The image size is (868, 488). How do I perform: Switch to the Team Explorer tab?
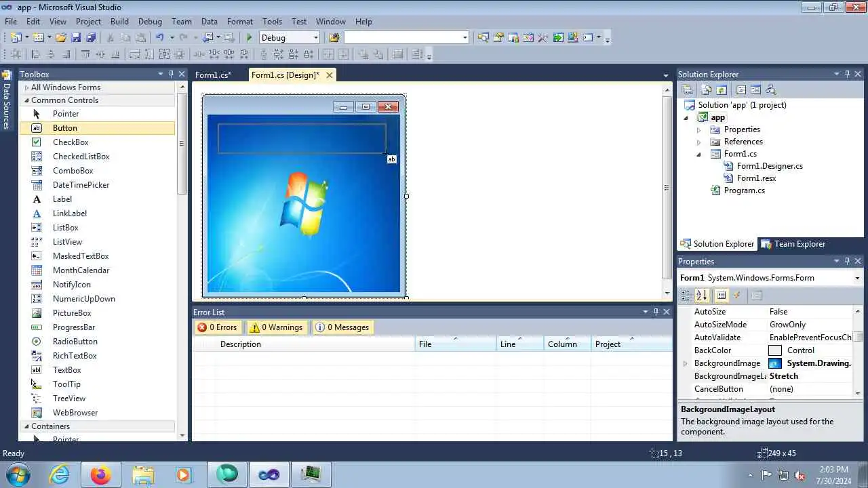pos(793,244)
